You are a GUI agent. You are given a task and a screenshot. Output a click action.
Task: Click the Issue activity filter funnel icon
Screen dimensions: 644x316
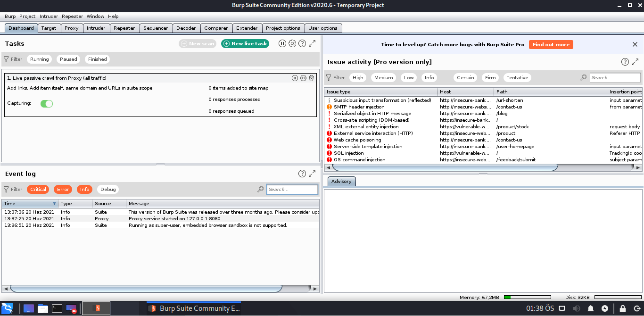(x=329, y=78)
